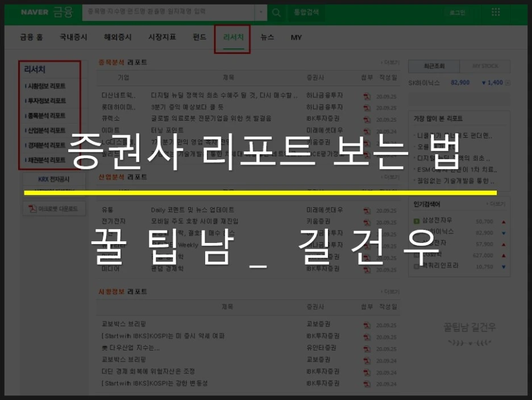Open 모바일 주도 호황 사이클 재진입 report
Screen dimensions: 532x400
[x=194, y=222]
